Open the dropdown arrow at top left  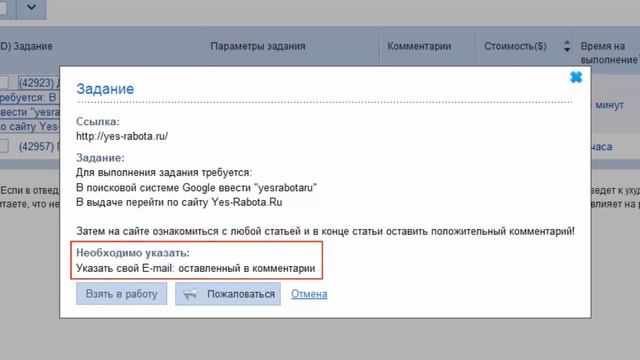(x=31, y=8)
